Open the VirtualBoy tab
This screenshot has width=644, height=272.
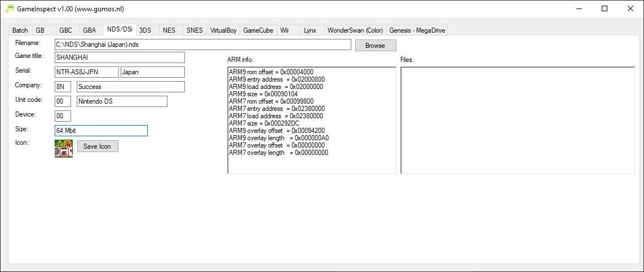point(223,30)
